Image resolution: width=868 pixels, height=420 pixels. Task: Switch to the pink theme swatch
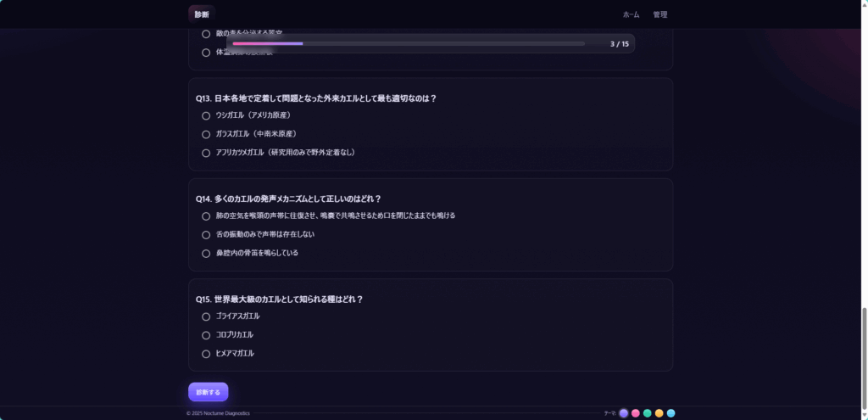click(x=636, y=413)
